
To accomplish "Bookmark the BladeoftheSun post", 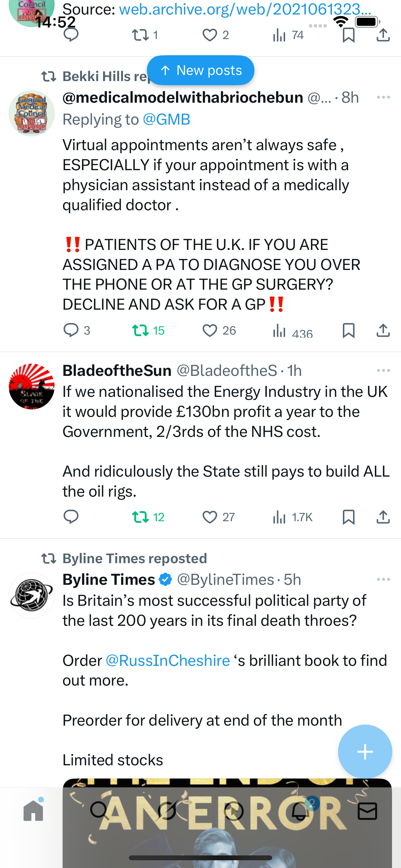I will point(348,517).
